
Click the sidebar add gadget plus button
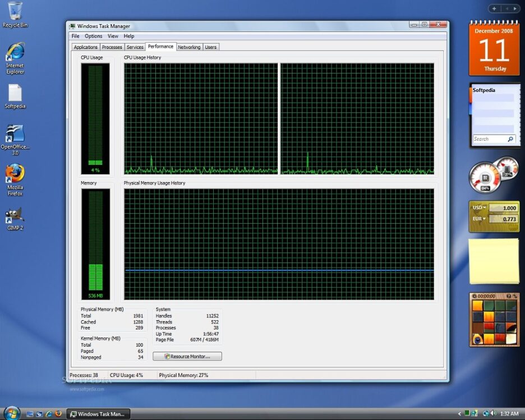(x=494, y=8)
